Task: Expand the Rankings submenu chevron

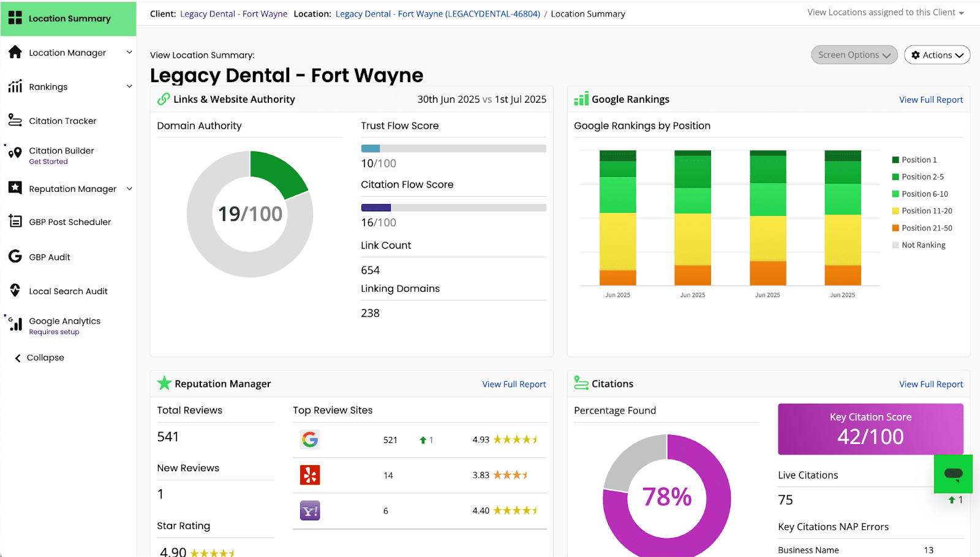Action: coord(129,86)
